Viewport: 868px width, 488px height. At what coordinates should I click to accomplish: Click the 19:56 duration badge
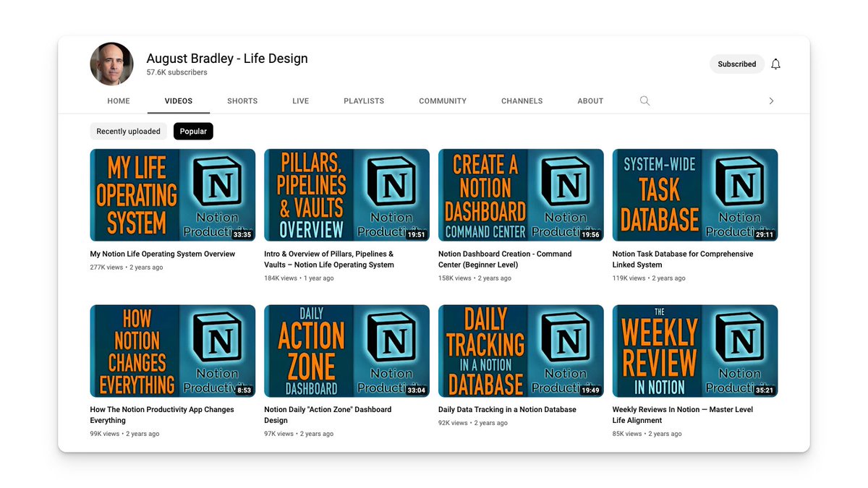(x=591, y=235)
